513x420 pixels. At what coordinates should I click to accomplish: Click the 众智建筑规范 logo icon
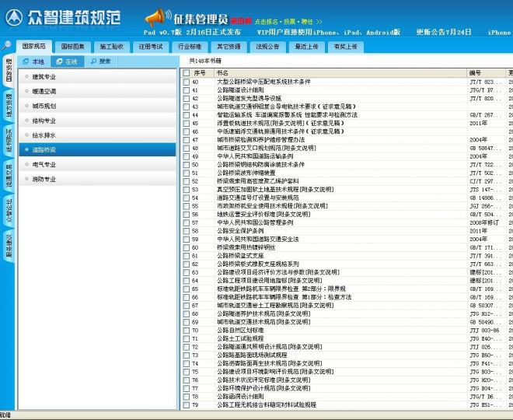pyautogui.click(x=14, y=18)
